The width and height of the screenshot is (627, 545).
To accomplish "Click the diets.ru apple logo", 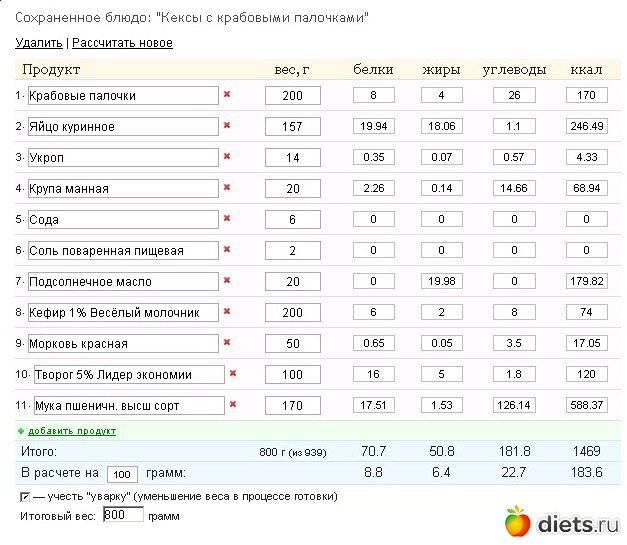I will tap(516, 521).
